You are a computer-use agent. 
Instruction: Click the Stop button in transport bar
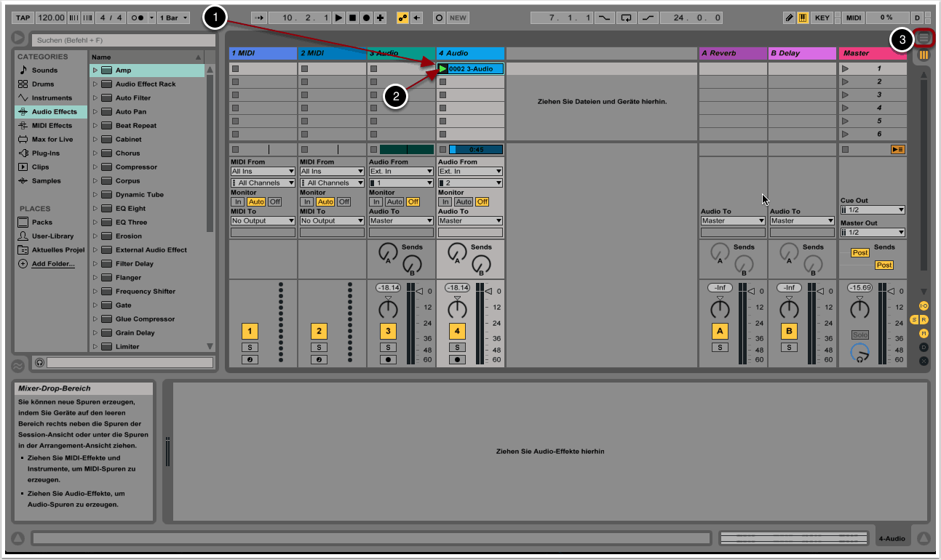coord(353,17)
